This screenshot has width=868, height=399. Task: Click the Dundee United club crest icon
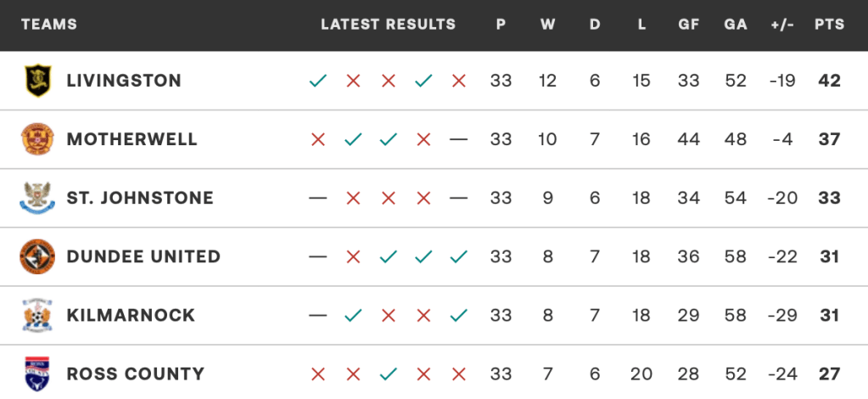tap(37, 256)
